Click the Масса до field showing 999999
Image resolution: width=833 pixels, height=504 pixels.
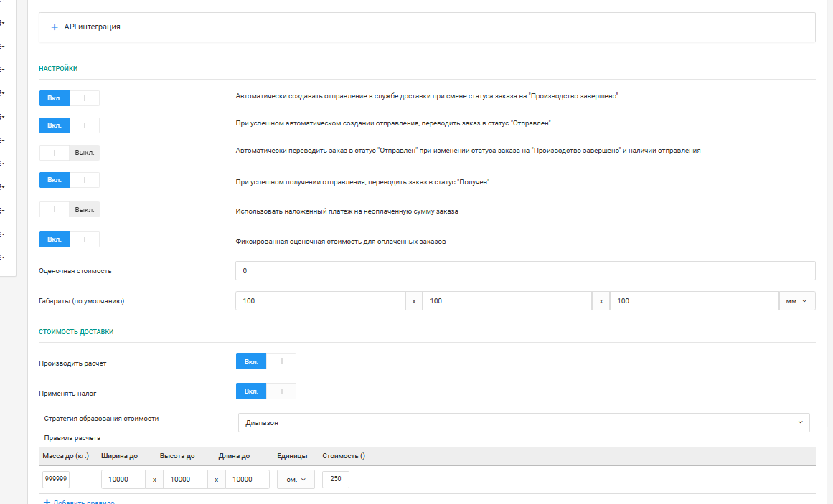[x=56, y=479]
